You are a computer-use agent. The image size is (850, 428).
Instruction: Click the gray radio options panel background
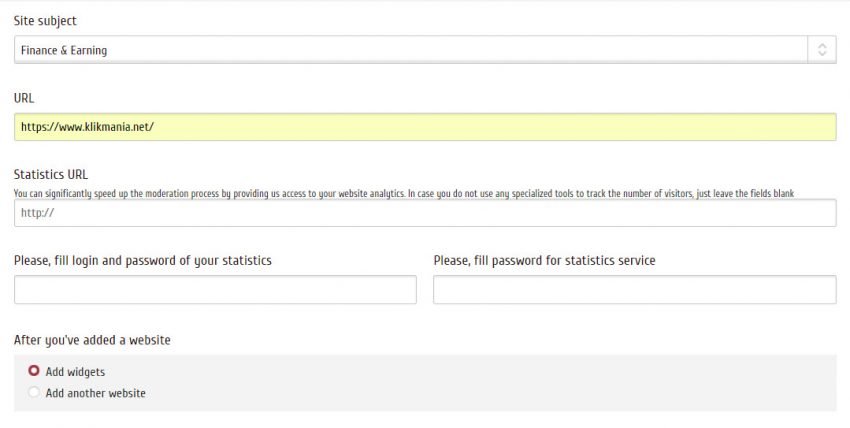pos(500,383)
